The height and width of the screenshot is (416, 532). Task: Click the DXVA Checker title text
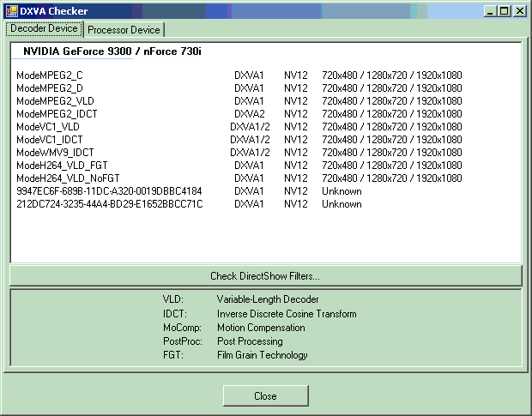click(53, 11)
